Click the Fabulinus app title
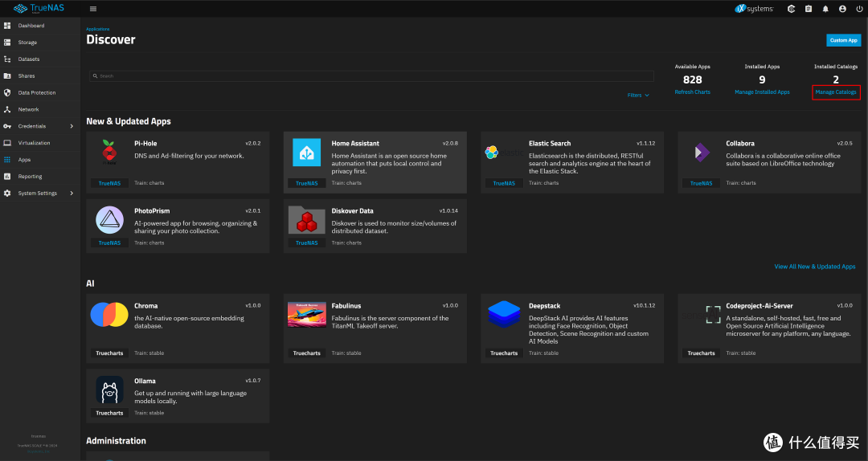The width and height of the screenshot is (868, 461). click(346, 305)
